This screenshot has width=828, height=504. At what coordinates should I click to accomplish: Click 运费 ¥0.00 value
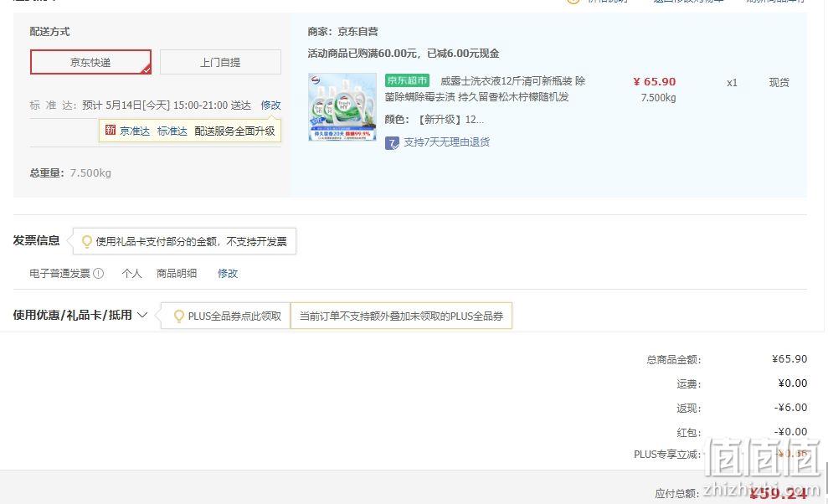[793, 383]
